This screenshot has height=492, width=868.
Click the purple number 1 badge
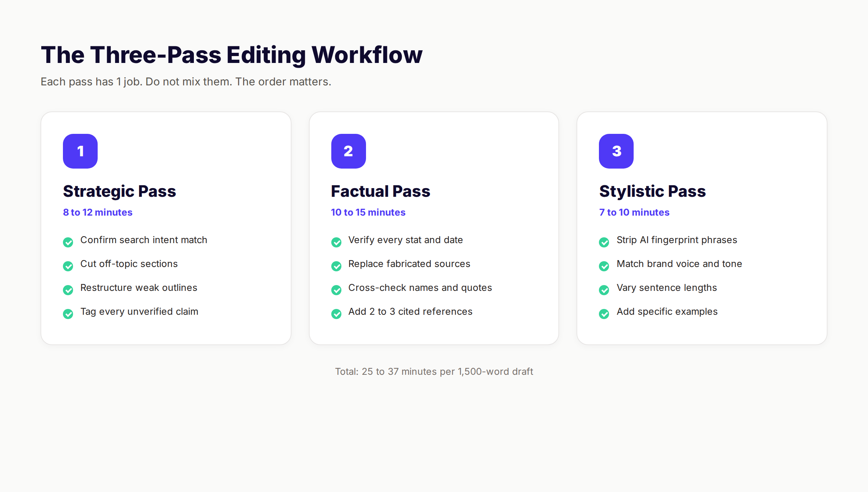(x=80, y=151)
